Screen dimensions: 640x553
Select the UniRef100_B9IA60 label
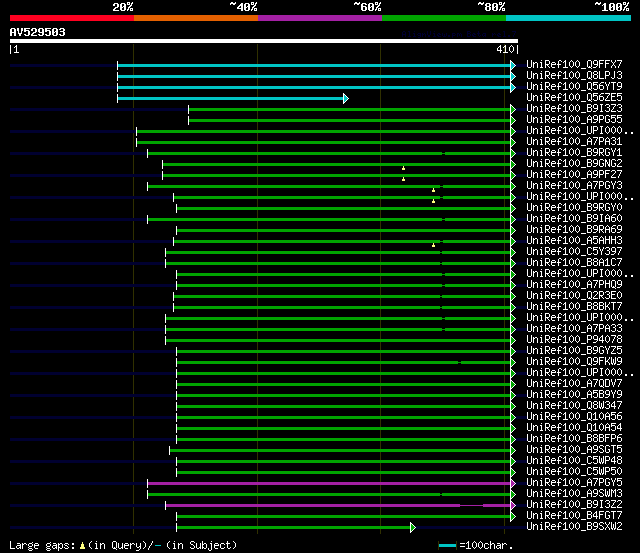[x=574, y=218]
